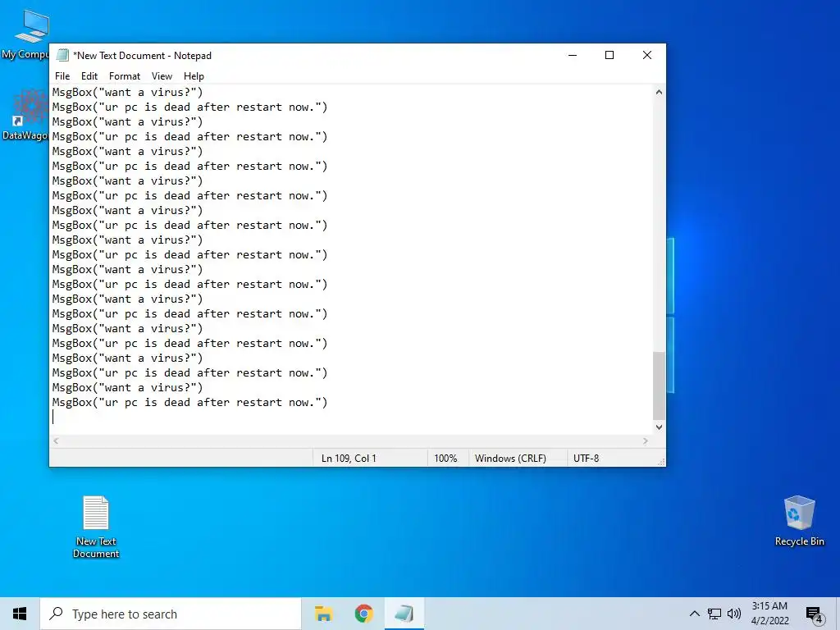Image resolution: width=840 pixels, height=630 pixels.
Task: Click the 100% zoom status entry
Action: tap(445, 459)
